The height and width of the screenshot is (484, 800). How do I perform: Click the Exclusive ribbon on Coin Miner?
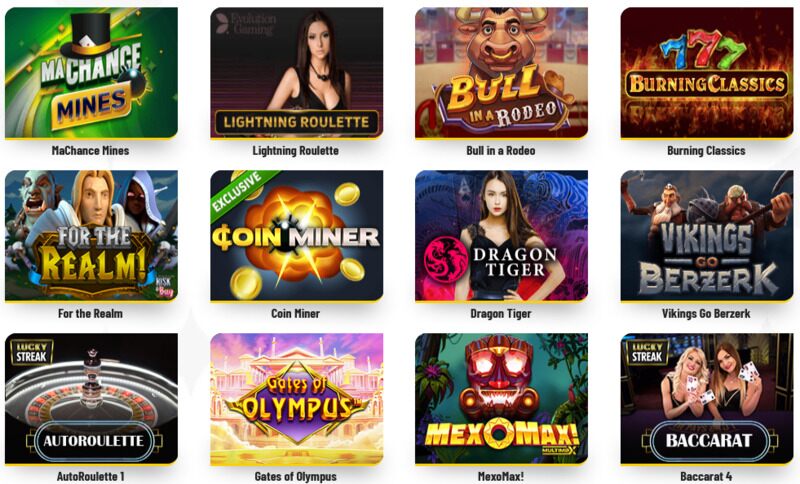coord(238,192)
